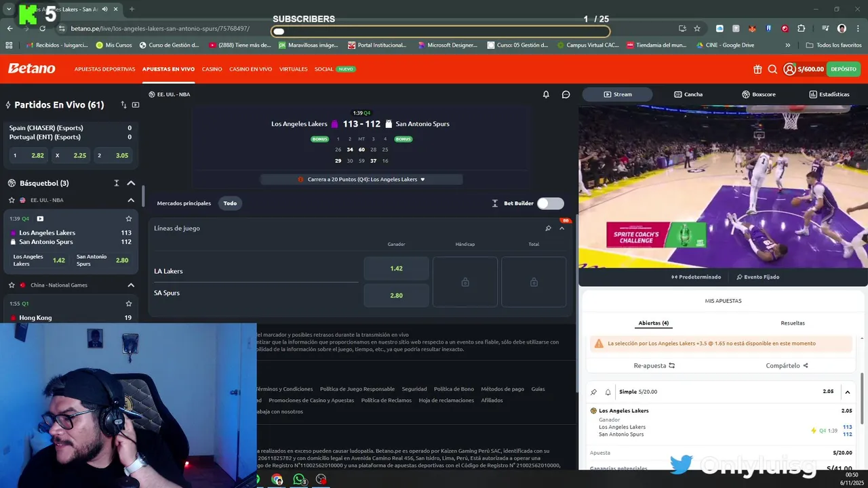The height and width of the screenshot is (488, 868).
Task: Select draw odds 2.25 in the esports match
Action: (x=71, y=156)
